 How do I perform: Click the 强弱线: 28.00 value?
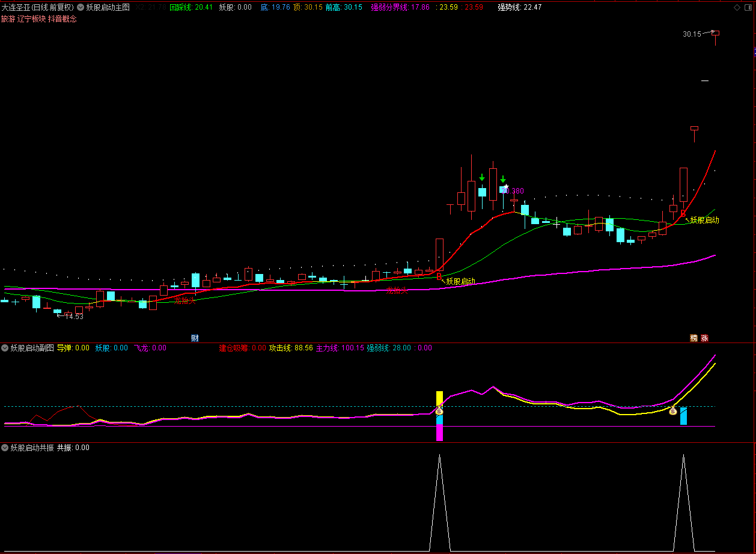[x=389, y=348]
